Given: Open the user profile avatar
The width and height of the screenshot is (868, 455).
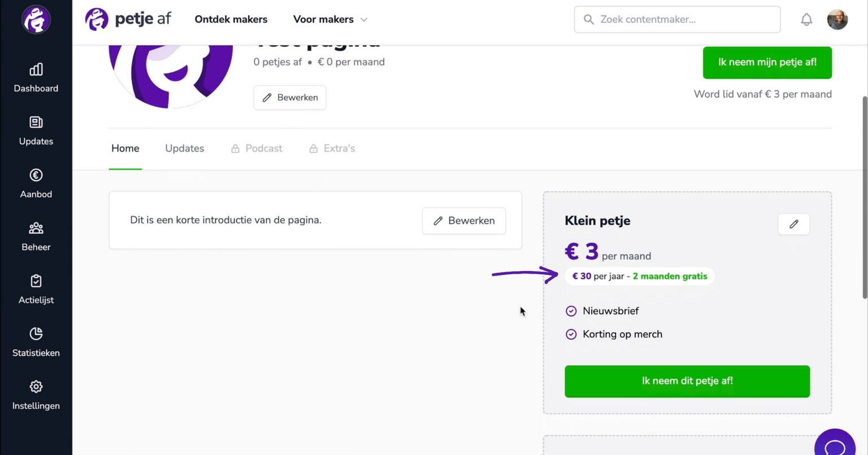Looking at the screenshot, I should click(837, 19).
